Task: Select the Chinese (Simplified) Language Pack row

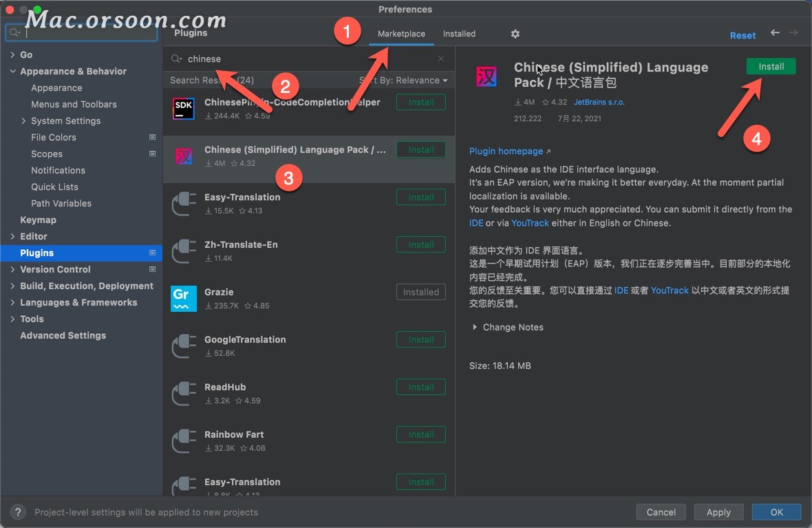Action: point(309,159)
